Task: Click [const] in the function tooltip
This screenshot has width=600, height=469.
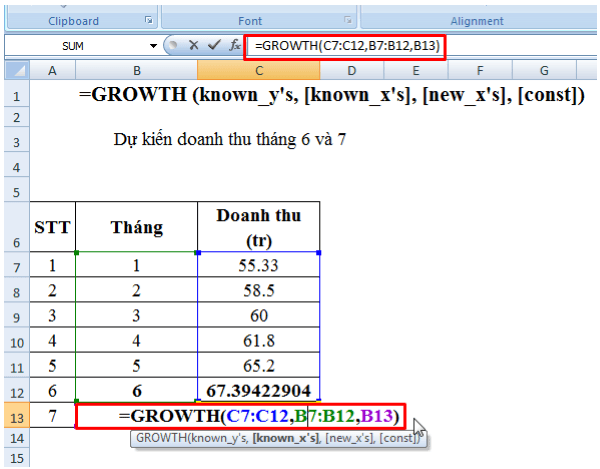Action: [x=398, y=438]
